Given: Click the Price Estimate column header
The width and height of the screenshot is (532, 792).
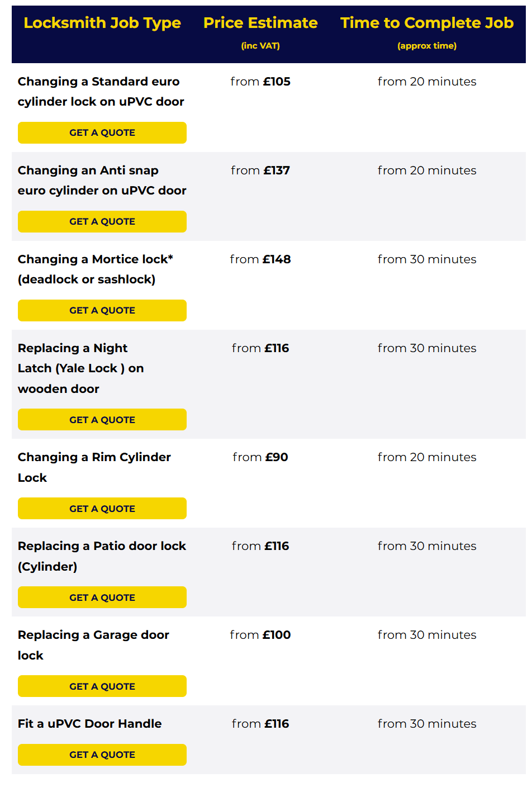Looking at the screenshot, I should click(260, 23).
